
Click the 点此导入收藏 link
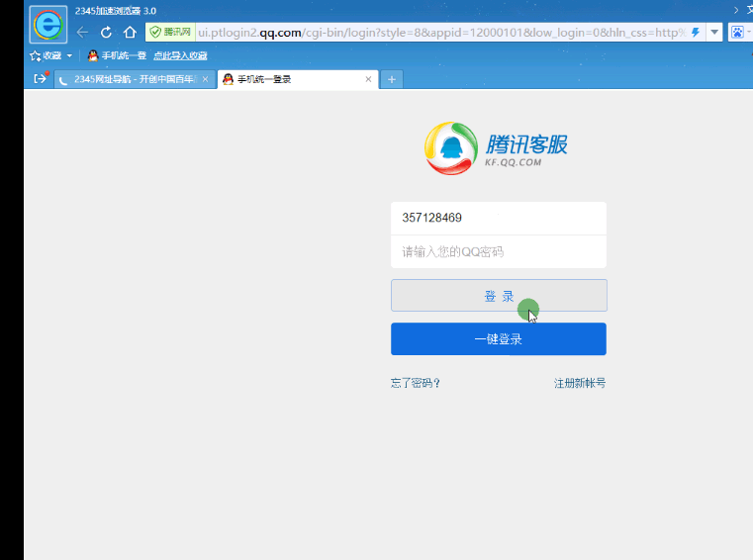(180, 55)
